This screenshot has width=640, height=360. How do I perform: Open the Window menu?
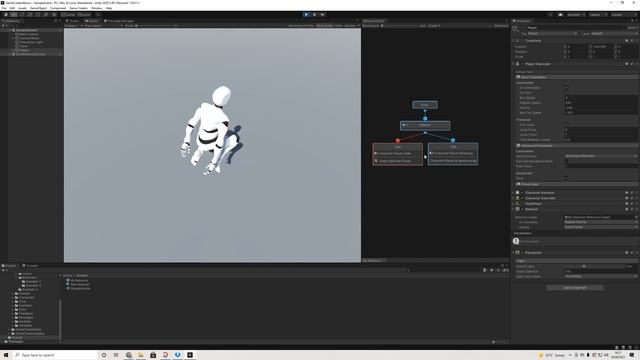(97, 8)
